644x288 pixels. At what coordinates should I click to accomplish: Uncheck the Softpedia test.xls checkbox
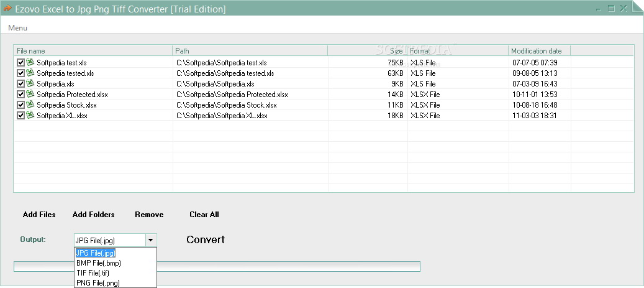pyautogui.click(x=20, y=63)
